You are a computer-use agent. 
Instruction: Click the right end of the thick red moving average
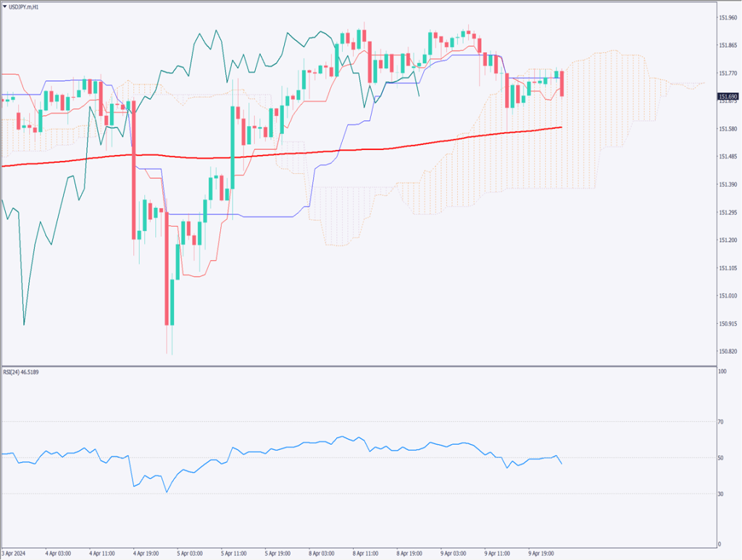(x=562, y=128)
